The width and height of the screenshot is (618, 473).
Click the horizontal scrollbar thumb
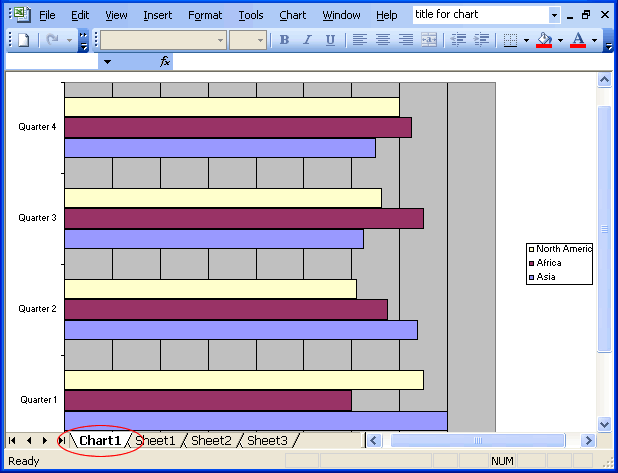[x=478, y=440]
